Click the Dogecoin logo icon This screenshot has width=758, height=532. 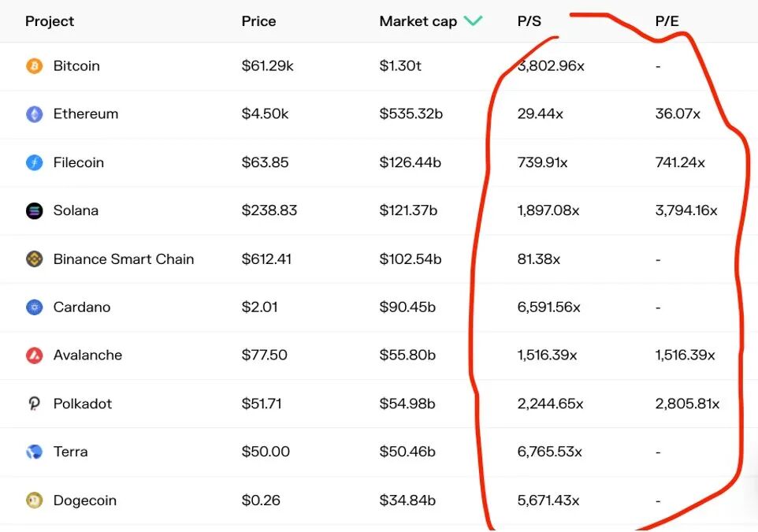(x=35, y=500)
